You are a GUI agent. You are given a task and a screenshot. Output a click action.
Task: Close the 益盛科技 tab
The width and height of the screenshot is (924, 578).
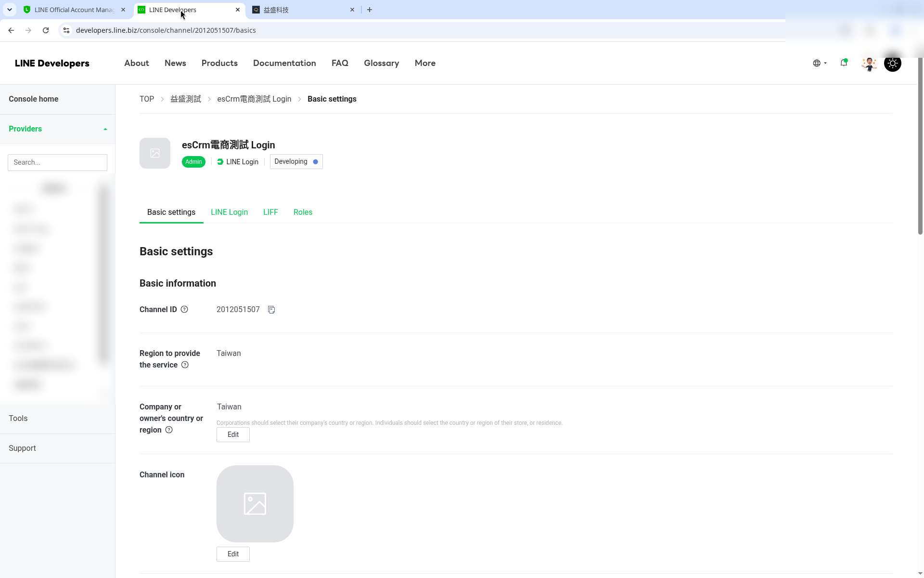[x=352, y=10]
